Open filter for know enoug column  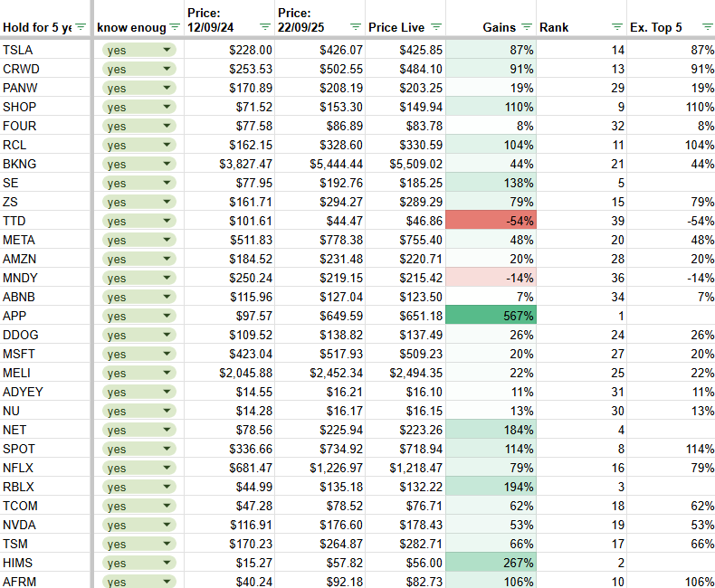coord(175,27)
